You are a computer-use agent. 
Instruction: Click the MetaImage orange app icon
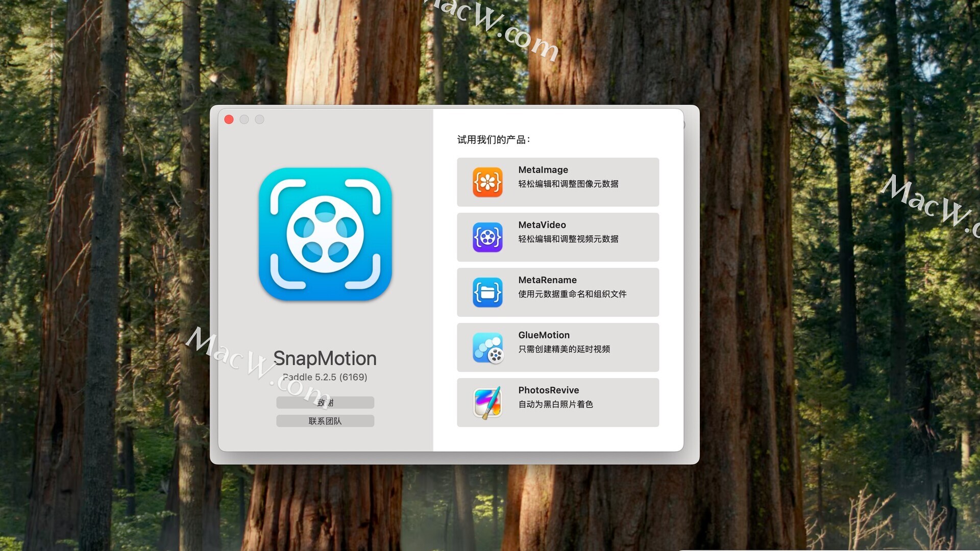click(487, 182)
